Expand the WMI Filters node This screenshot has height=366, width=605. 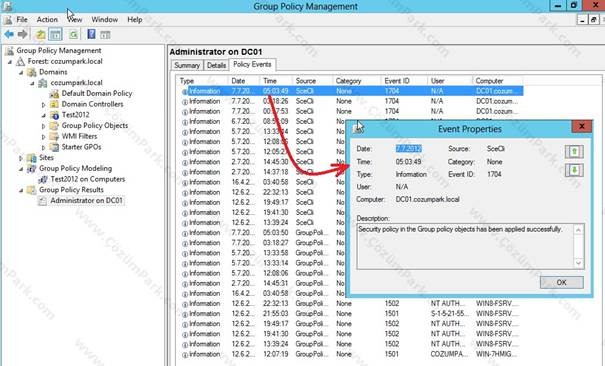pyautogui.click(x=44, y=137)
